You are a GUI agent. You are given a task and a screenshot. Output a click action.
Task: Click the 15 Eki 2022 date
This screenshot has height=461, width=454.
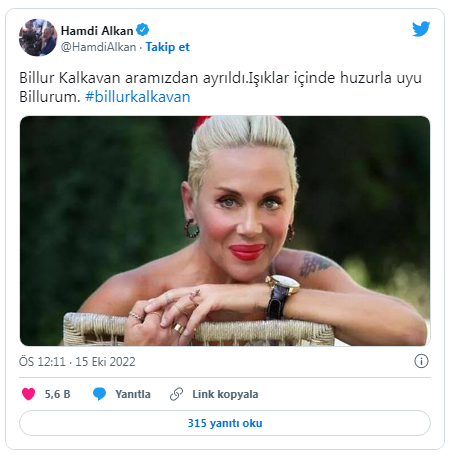(x=105, y=362)
